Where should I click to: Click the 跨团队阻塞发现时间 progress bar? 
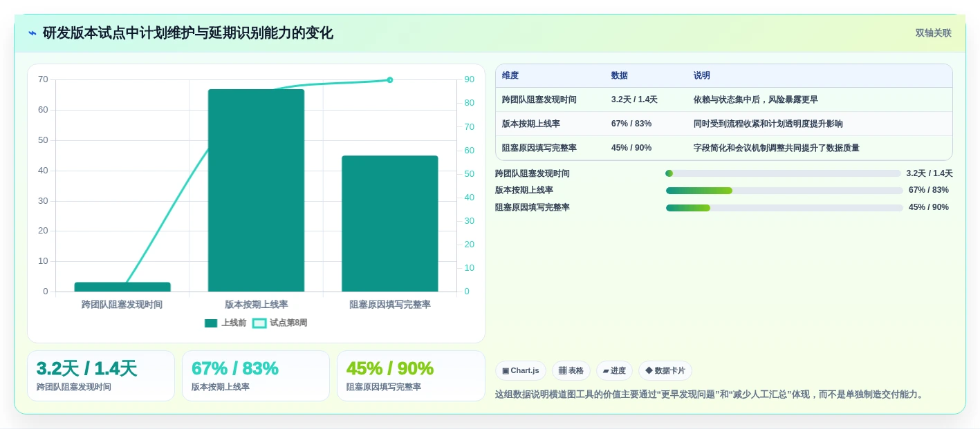click(784, 173)
